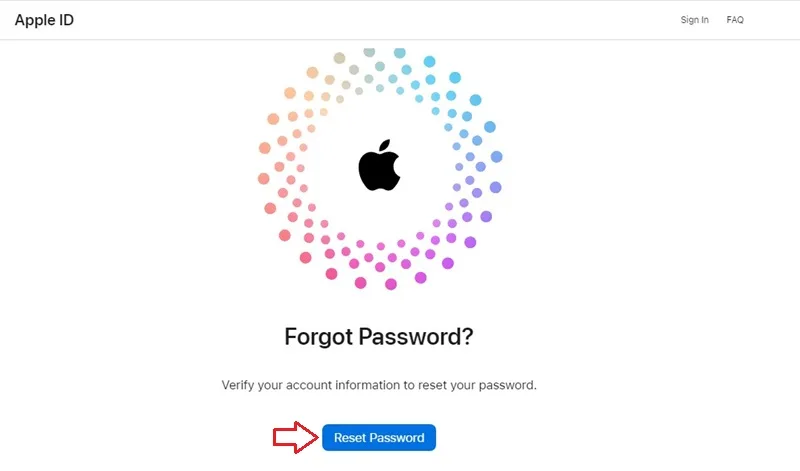Open the FAQ page
Screen dimensions: 800x471
[x=735, y=20]
